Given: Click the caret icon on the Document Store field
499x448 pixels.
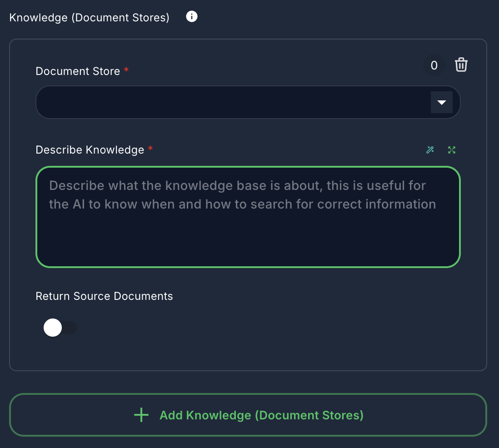Looking at the screenshot, I should pyautogui.click(x=441, y=102).
